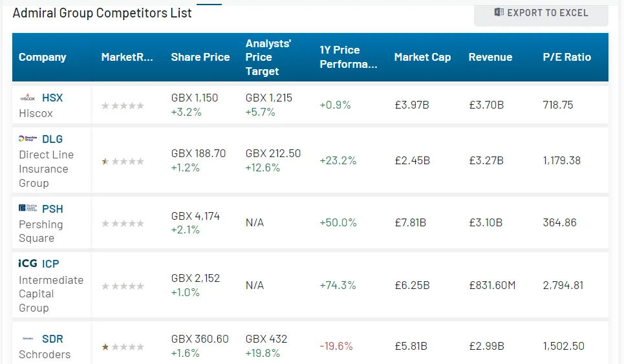624x364 pixels.
Task: Sort by P/E Ratio column header
Action: [567, 57]
